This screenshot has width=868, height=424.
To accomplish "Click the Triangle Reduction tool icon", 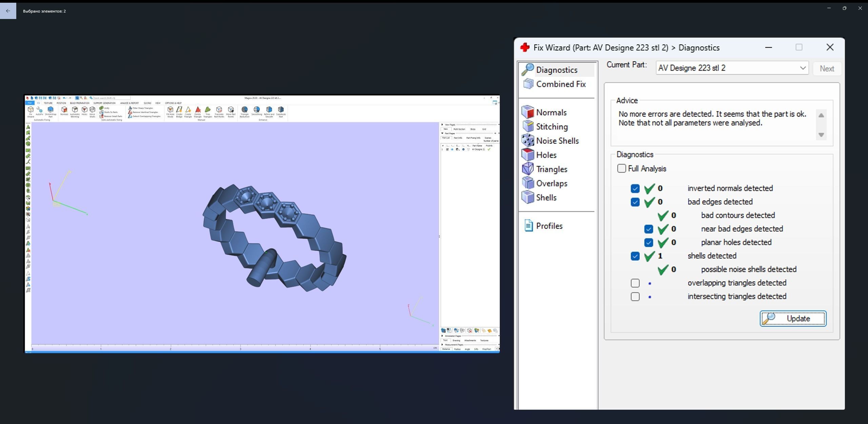I will 244,110.
